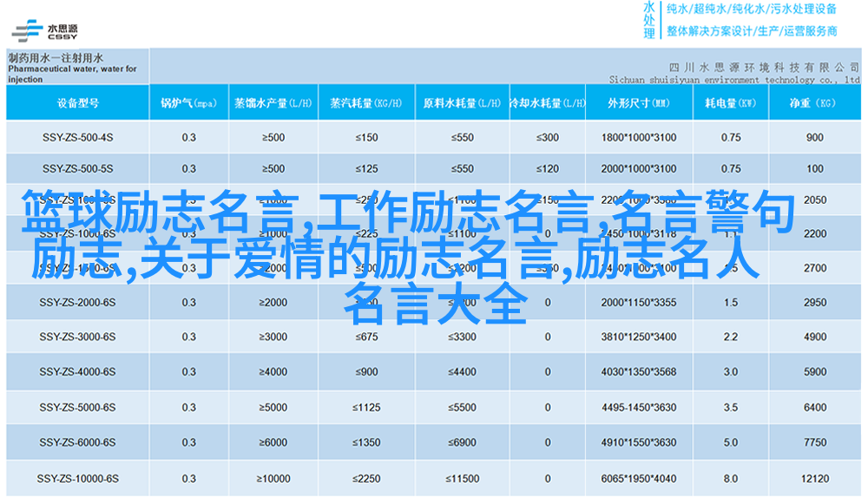Click the 水处理 vertical label
Screen dimensions: 868x504
point(649,21)
